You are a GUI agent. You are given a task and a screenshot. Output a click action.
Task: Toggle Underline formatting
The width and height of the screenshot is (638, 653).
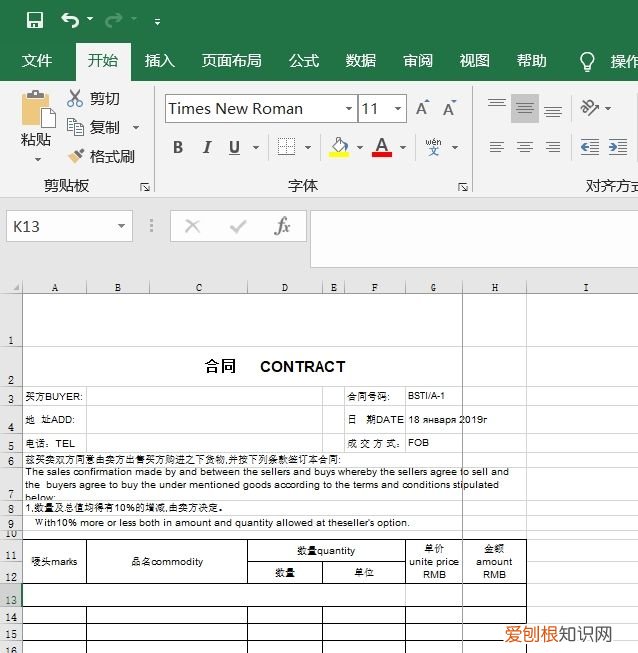pyautogui.click(x=234, y=147)
